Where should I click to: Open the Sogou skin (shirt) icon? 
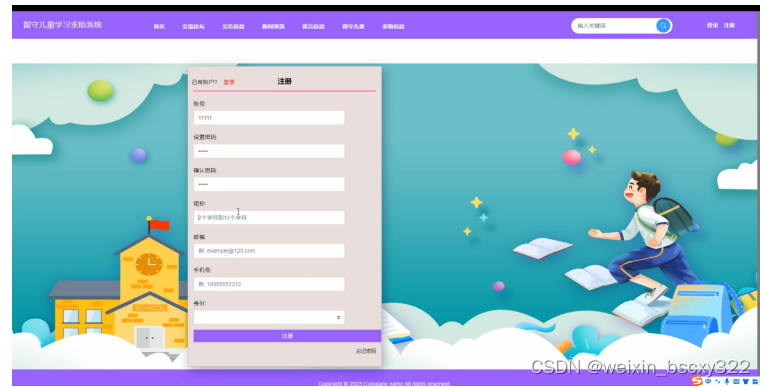click(x=746, y=382)
